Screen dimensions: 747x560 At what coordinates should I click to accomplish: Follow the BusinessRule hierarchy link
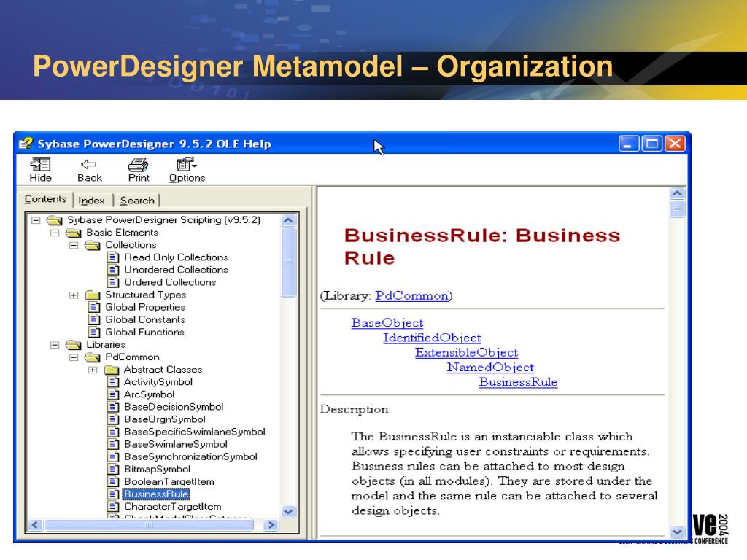pyautogui.click(x=518, y=382)
